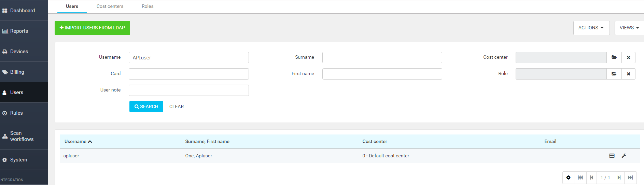Select Users in the sidebar
644x185 pixels.
(x=24, y=92)
